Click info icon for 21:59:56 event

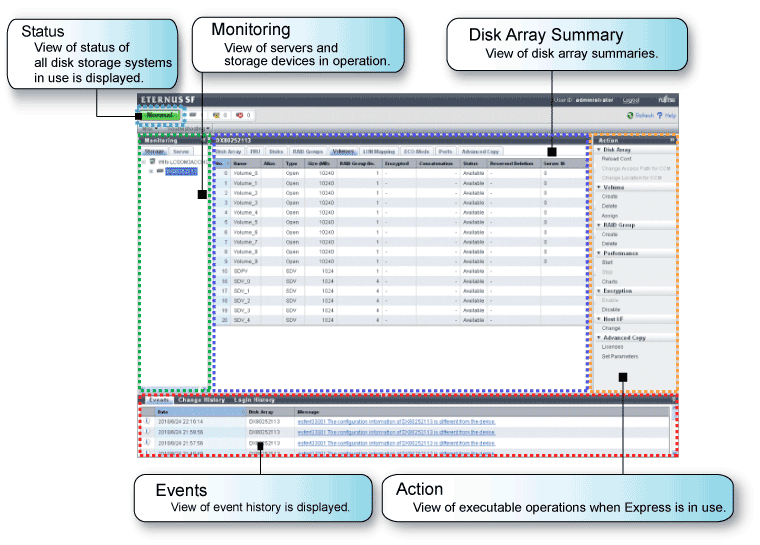[x=147, y=432]
